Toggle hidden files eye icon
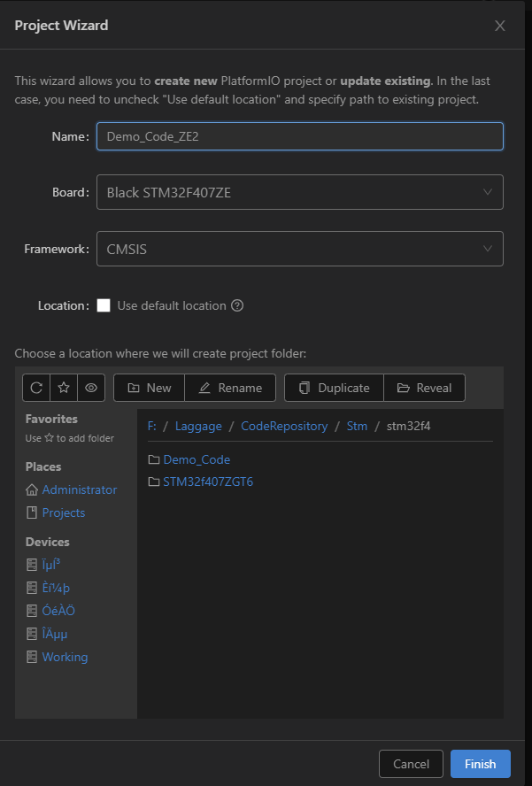The width and height of the screenshot is (532, 786). (91, 388)
